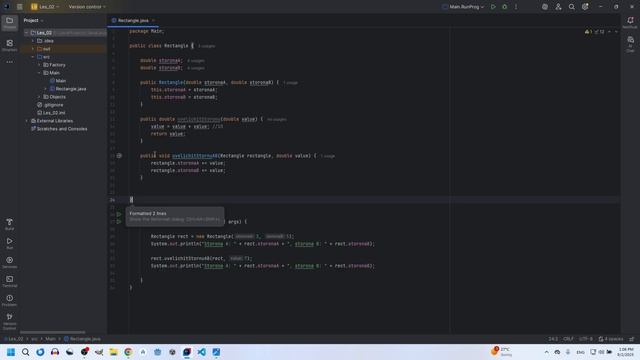The height and width of the screenshot is (360, 640).
Task: Open Google Chrome from taskbar
Action: [x=128, y=352]
